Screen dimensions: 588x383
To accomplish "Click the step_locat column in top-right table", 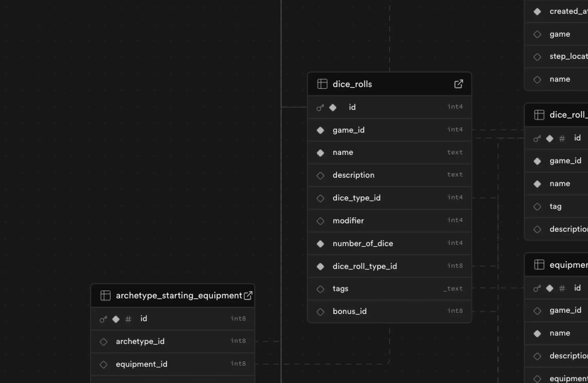I will pyautogui.click(x=568, y=56).
